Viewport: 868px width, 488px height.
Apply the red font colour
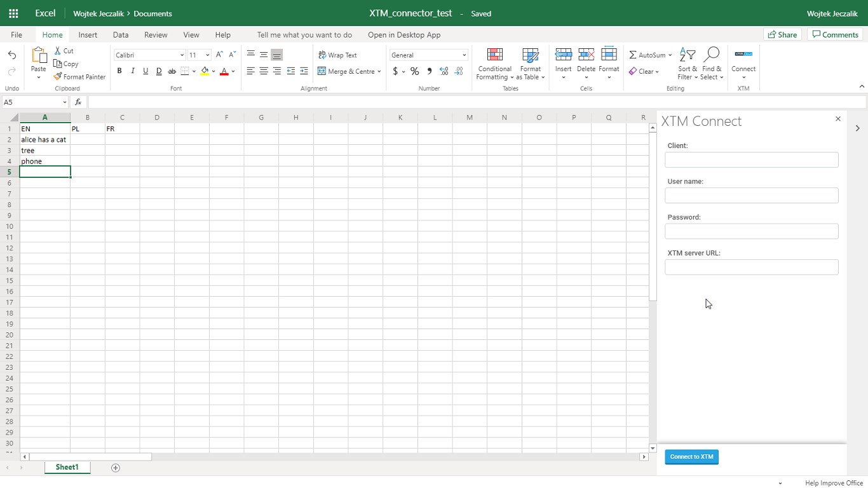coord(224,71)
